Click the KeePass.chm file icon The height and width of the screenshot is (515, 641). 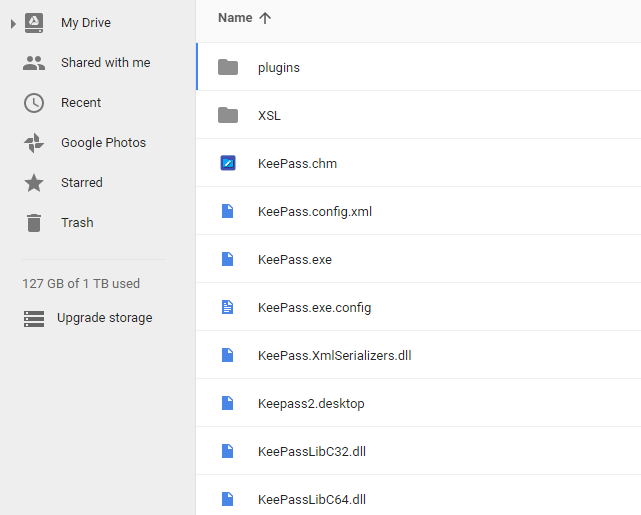[228, 163]
